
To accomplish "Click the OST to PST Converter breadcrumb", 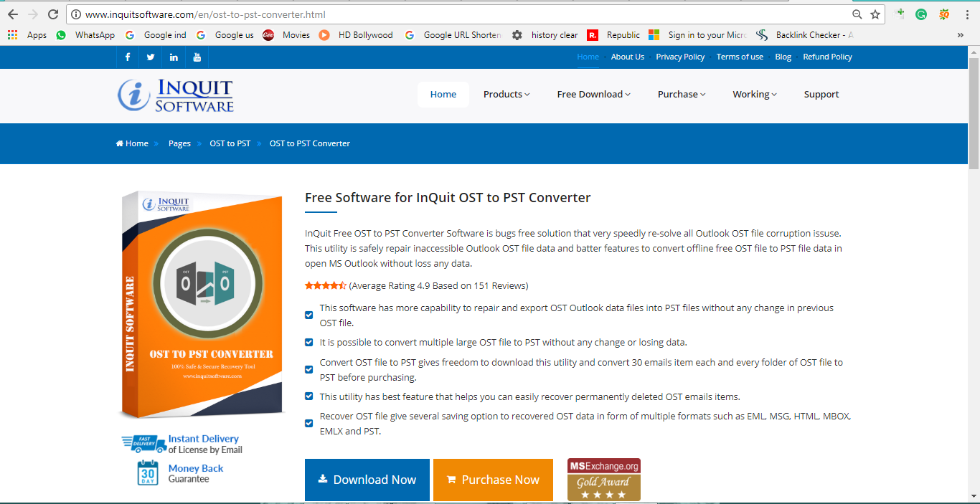I will tap(310, 143).
